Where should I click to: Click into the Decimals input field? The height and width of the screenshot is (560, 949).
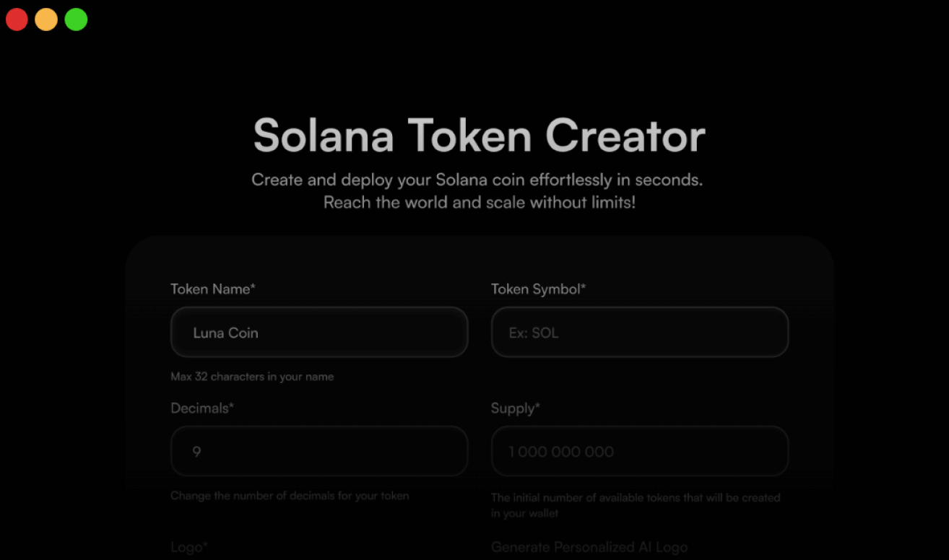[319, 452]
